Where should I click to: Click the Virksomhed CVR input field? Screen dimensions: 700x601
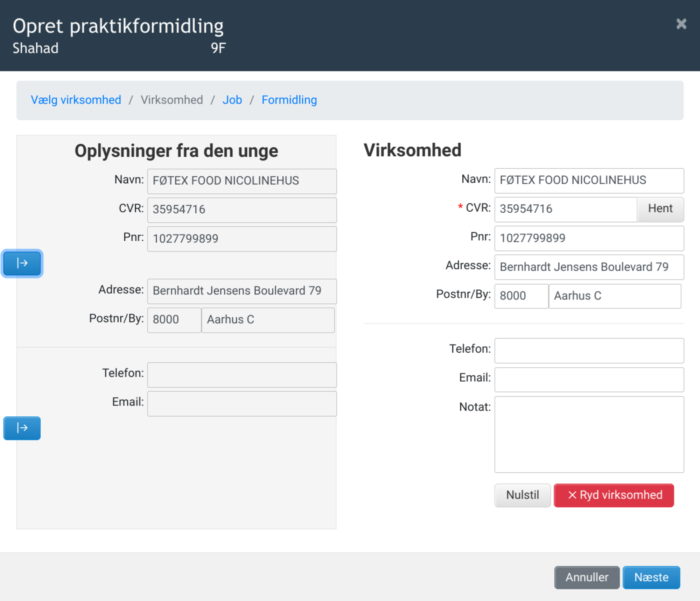(565, 209)
